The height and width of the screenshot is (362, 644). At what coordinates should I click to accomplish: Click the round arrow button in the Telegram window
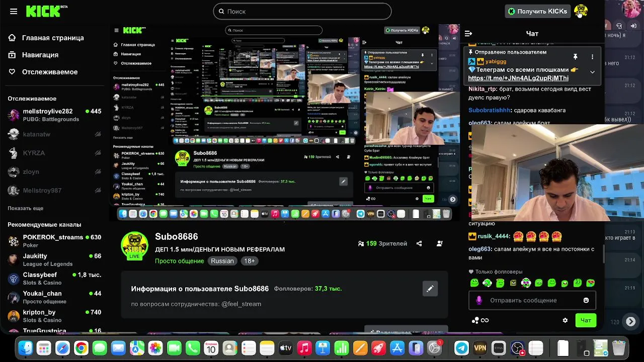[630, 321]
